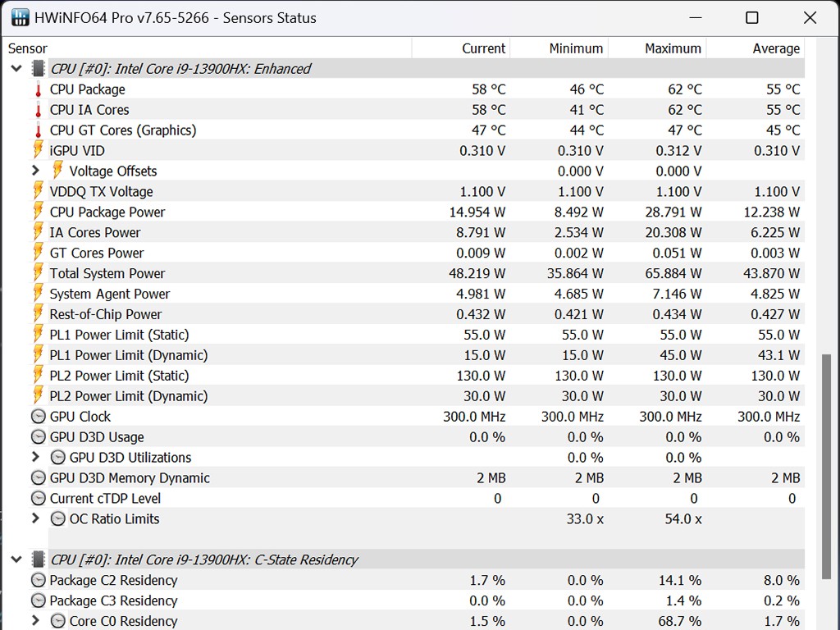Click the vertical scrollbar thumb
This screenshot has width=840, height=630.
[826, 463]
